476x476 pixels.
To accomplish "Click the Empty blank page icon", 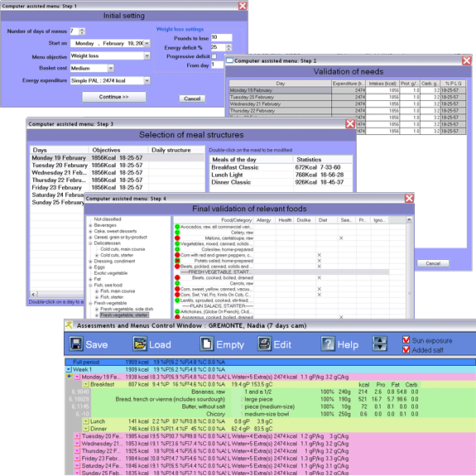I will click(207, 344).
